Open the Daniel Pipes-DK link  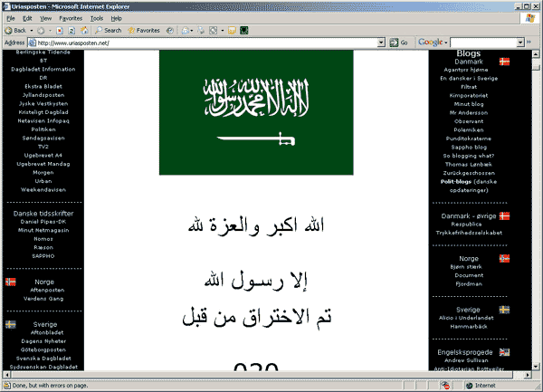pyautogui.click(x=43, y=222)
